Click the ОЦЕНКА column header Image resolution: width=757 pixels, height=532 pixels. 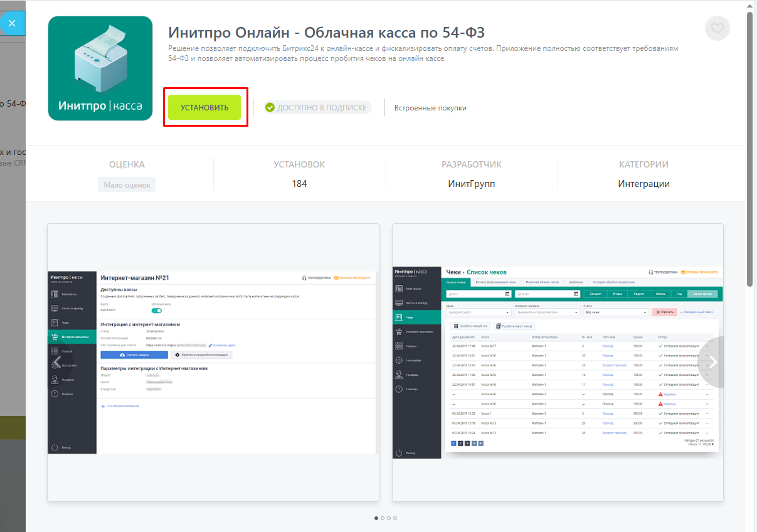pyautogui.click(x=127, y=164)
